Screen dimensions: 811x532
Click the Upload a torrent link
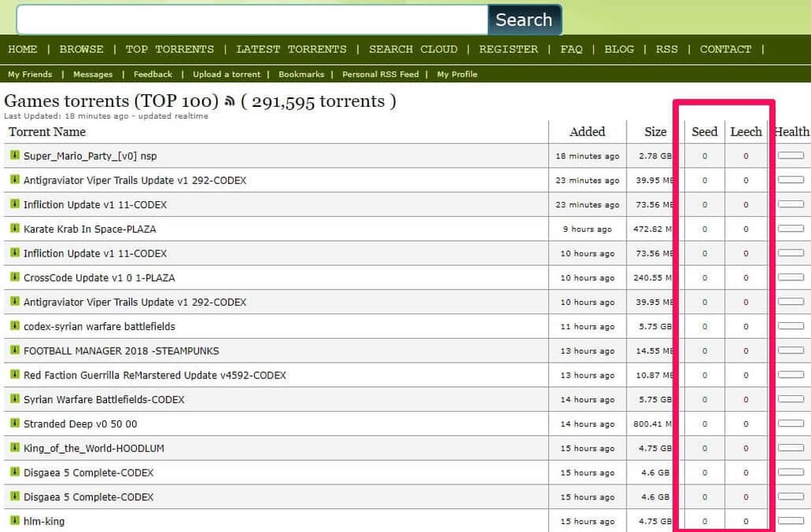227,74
